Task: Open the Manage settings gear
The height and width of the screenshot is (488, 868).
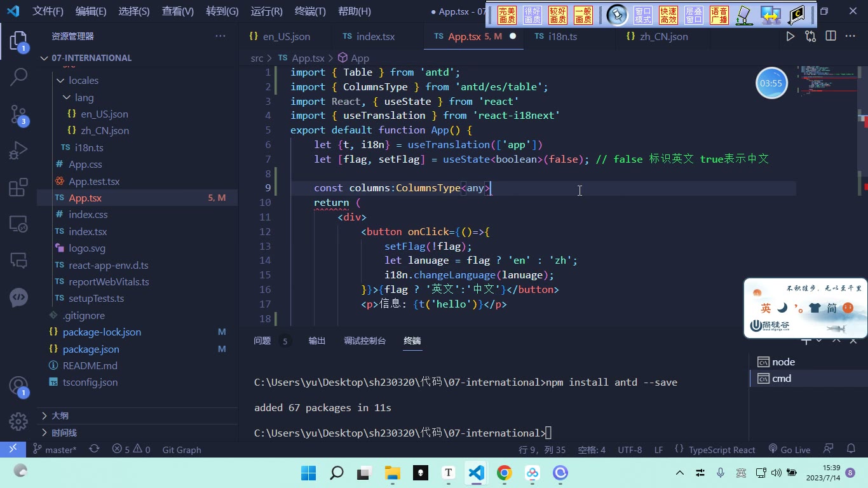Action: (x=18, y=421)
